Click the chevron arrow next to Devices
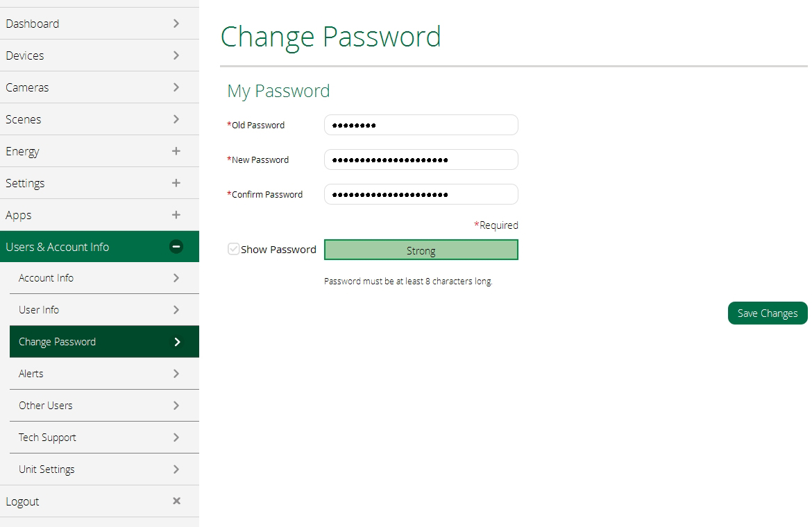Viewport: 812px width, 527px height. click(176, 55)
